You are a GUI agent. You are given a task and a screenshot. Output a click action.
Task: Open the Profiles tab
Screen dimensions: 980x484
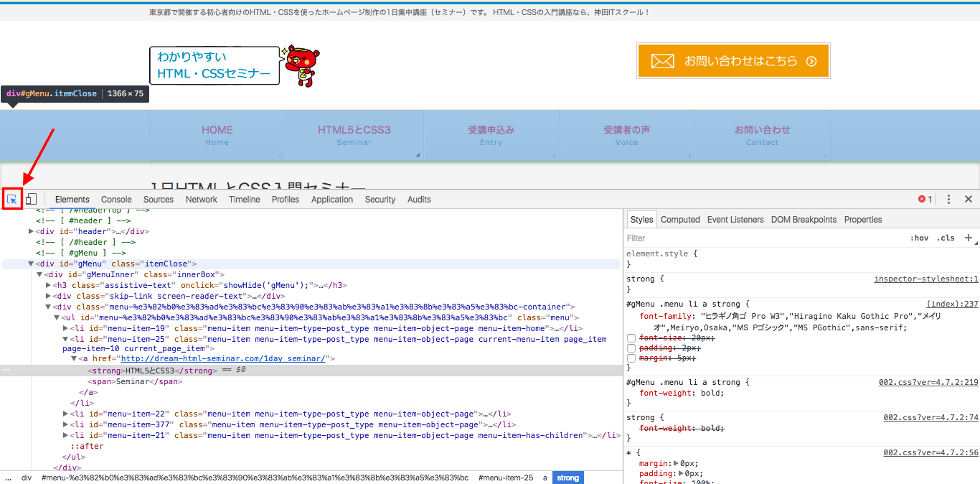(x=286, y=200)
